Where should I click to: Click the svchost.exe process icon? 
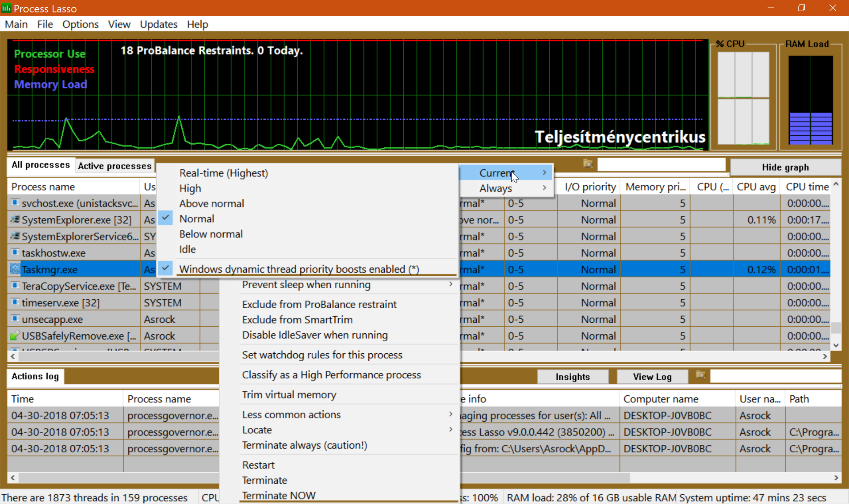15,203
